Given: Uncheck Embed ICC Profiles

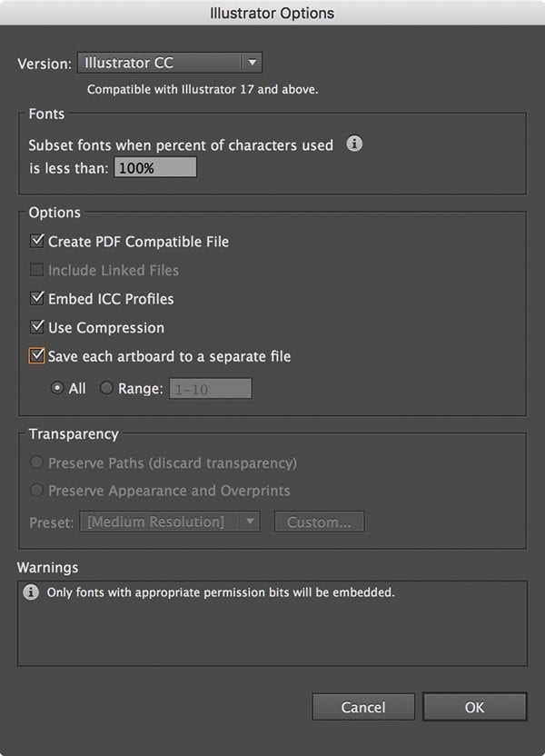Looking at the screenshot, I should pyautogui.click(x=37, y=299).
